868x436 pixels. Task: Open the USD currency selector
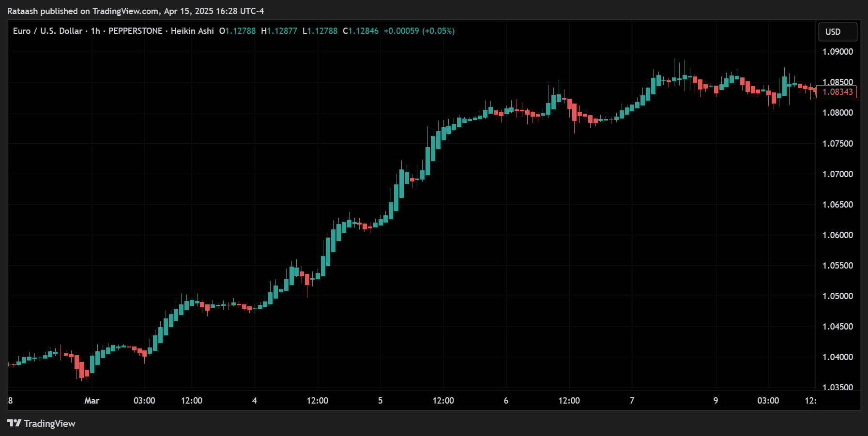(x=838, y=31)
